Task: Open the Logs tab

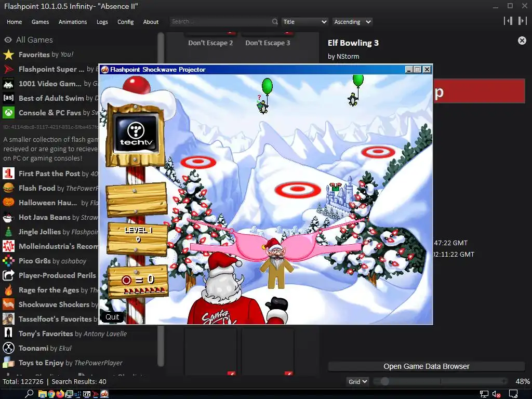Action: [x=102, y=22]
